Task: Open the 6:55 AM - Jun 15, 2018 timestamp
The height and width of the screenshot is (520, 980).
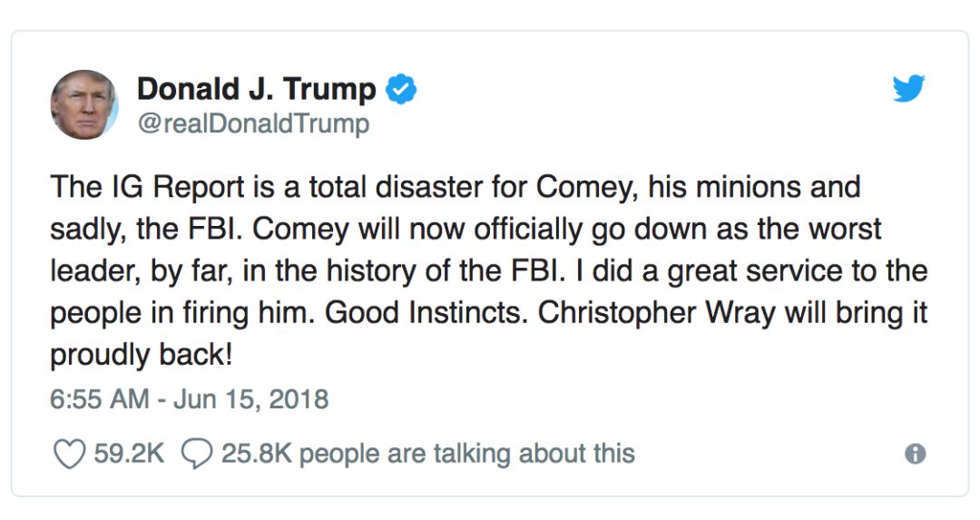Action: pyautogui.click(x=190, y=399)
